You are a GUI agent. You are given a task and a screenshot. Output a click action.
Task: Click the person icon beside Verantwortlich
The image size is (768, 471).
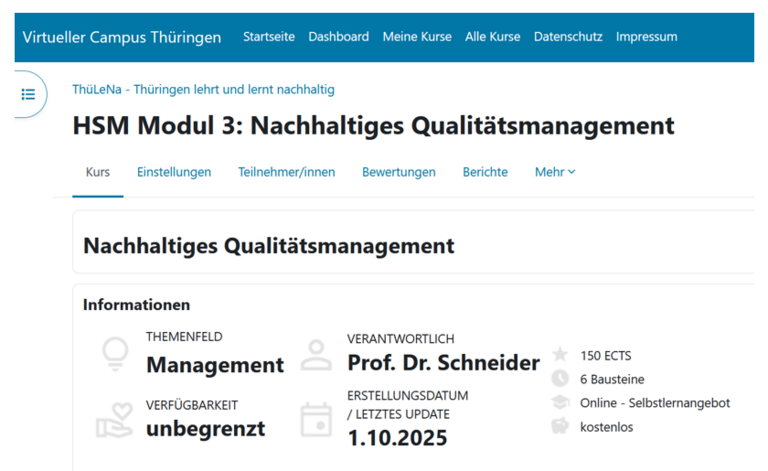coord(316,354)
